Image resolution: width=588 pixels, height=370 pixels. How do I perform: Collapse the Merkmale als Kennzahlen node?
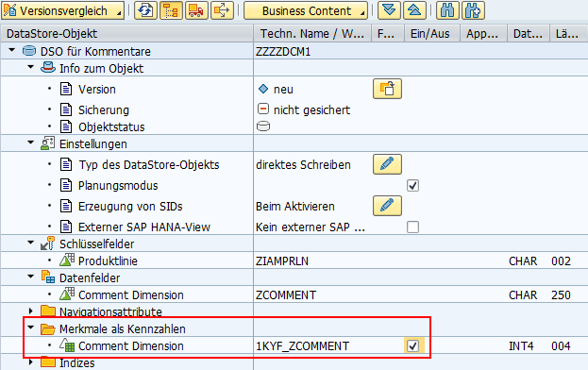click(31, 328)
